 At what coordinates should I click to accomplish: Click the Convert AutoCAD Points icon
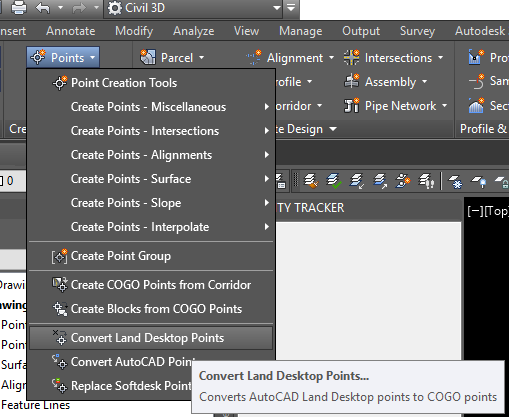click(x=59, y=362)
